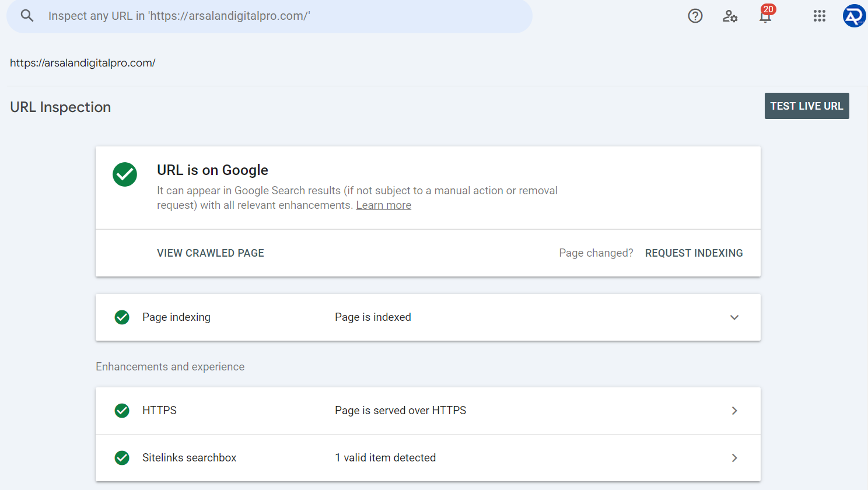Click the HTTPS green checkmark
Viewport: 868px width, 490px height.
[x=122, y=411]
